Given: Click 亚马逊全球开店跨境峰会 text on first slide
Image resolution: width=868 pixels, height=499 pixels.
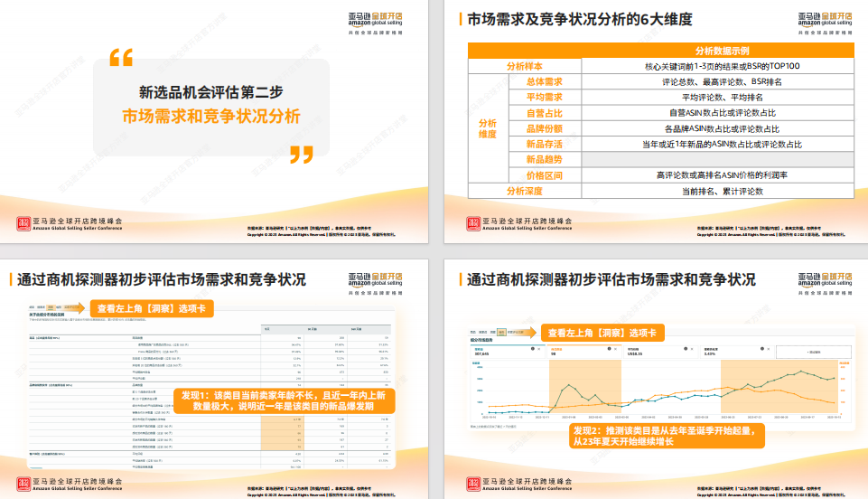Looking at the screenshot, I should [x=78, y=221].
